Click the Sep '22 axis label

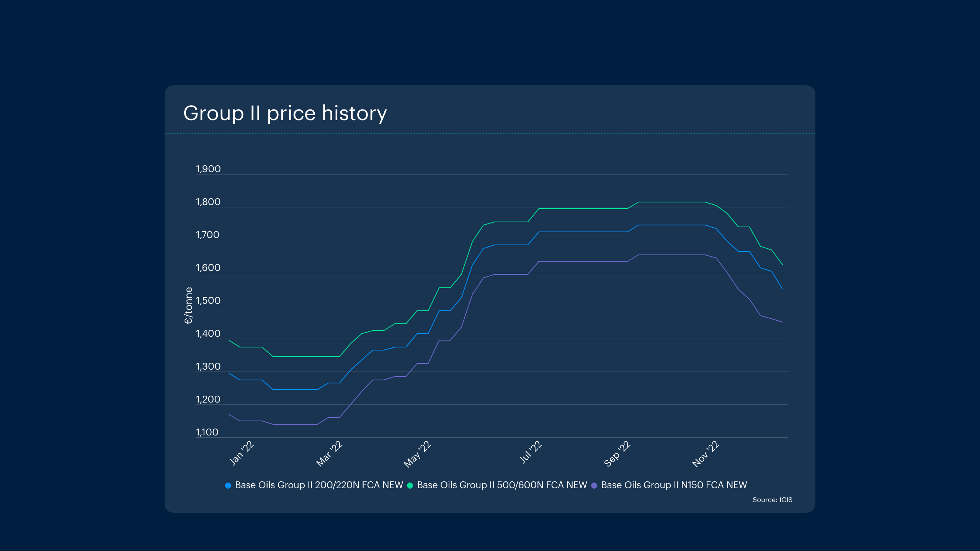[617, 454]
